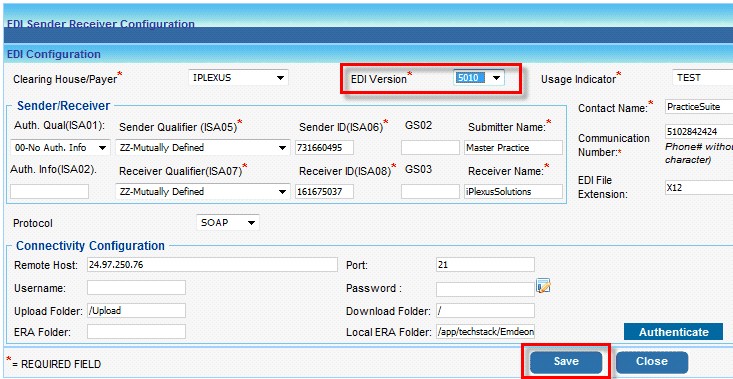Click the Close button

(652, 362)
